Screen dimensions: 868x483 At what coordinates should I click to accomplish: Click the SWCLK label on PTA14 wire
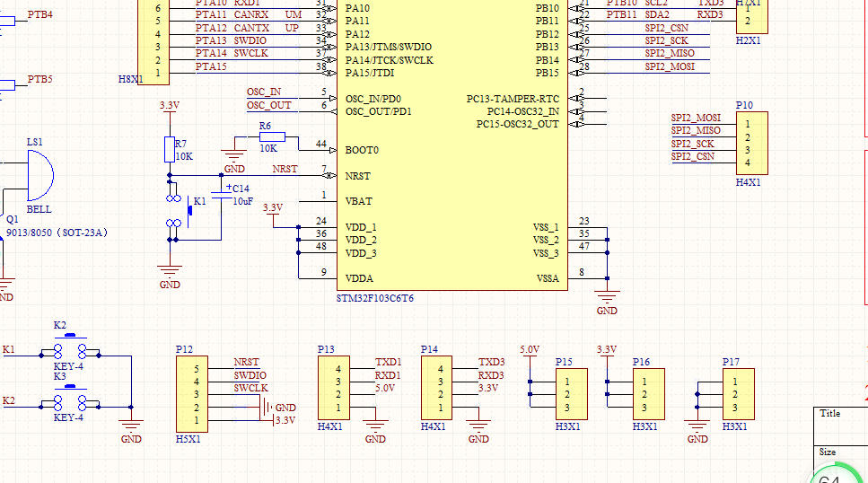click(250, 53)
